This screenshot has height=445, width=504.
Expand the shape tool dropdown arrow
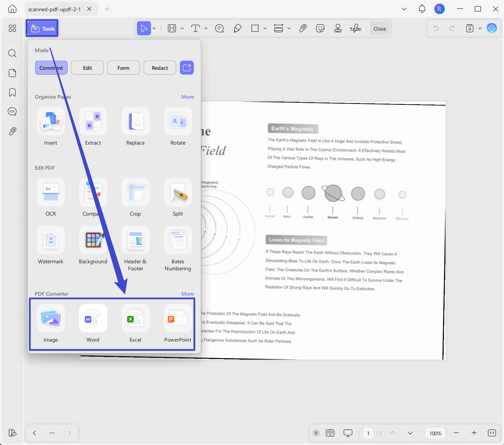tap(265, 28)
